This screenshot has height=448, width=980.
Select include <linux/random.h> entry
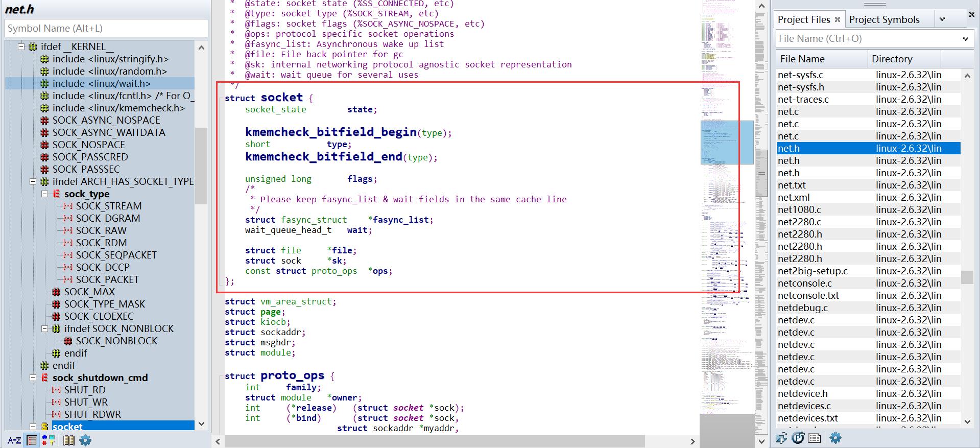tap(109, 71)
